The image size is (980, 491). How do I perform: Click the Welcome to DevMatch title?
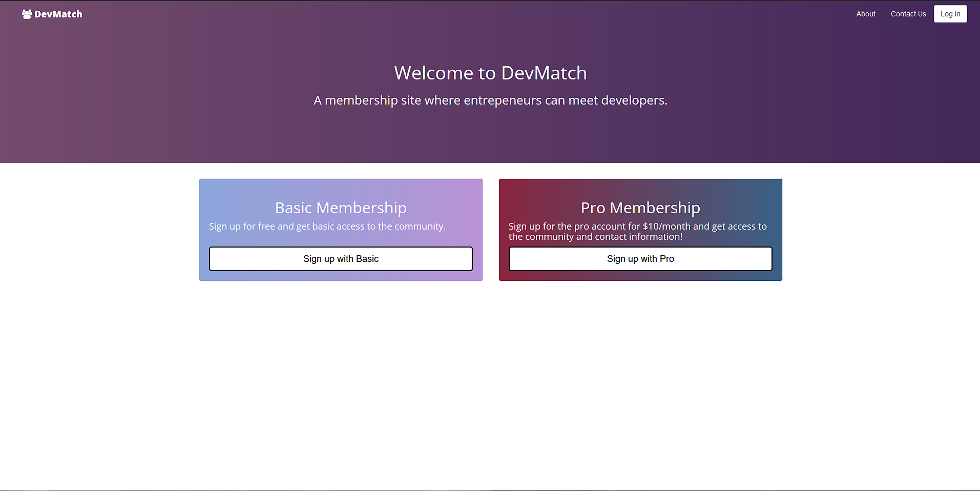click(x=490, y=73)
